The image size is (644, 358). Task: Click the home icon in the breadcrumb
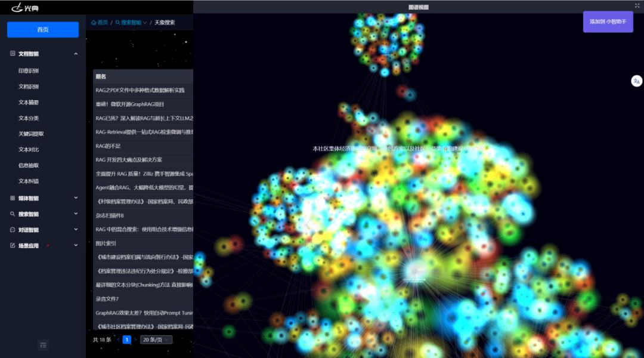click(94, 23)
